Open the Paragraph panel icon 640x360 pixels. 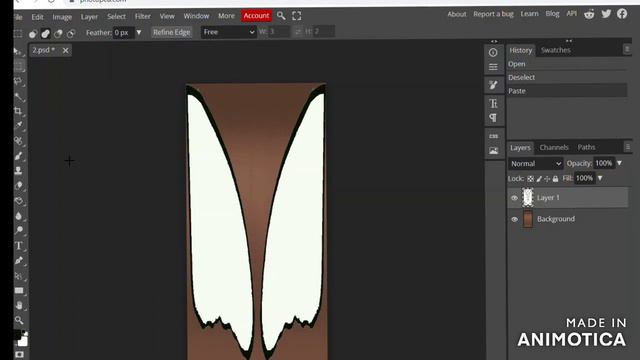coord(493,118)
